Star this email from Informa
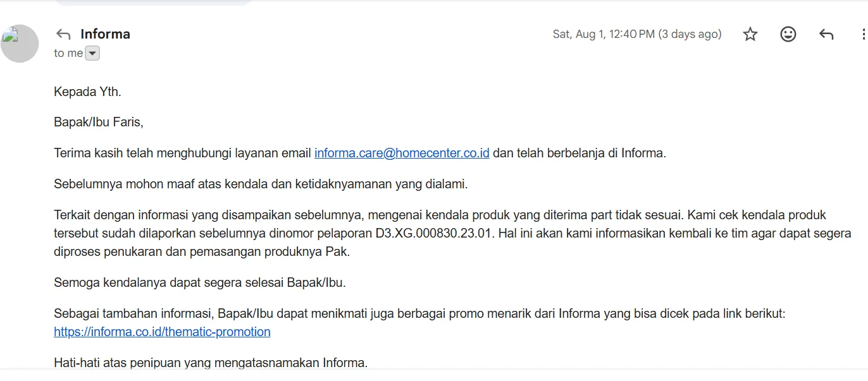 pyautogui.click(x=750, y=34)
